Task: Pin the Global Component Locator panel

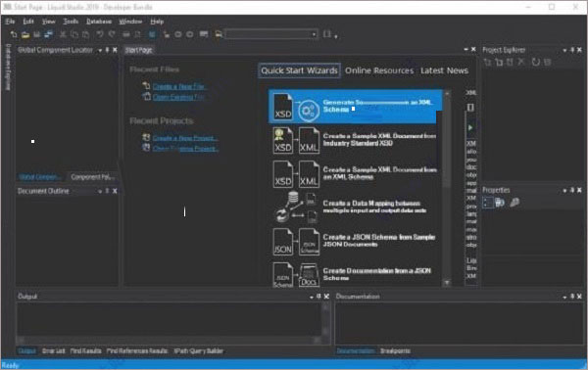Action: (107, 50)
